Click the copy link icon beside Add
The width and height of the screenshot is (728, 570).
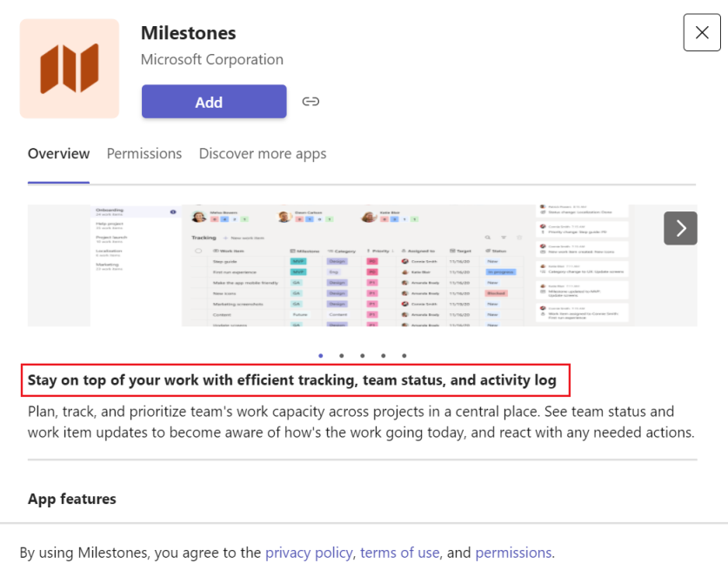(311, 101)
